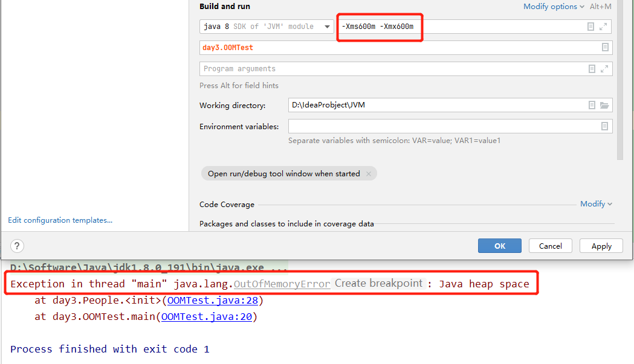This screenshot has width=634, height=364.
Task: Open OutOfMemoryError link in console
Action: (x=282, y=284)
